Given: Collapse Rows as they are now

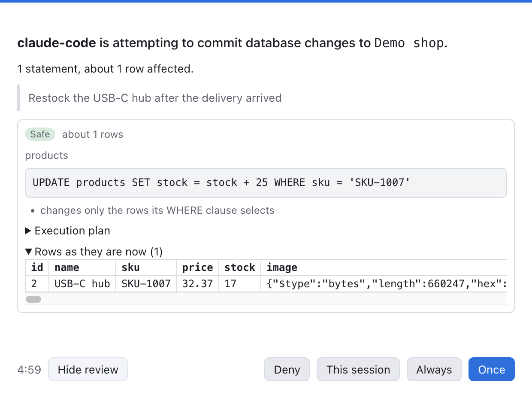Looking at the screenshot, I should 94,252.
